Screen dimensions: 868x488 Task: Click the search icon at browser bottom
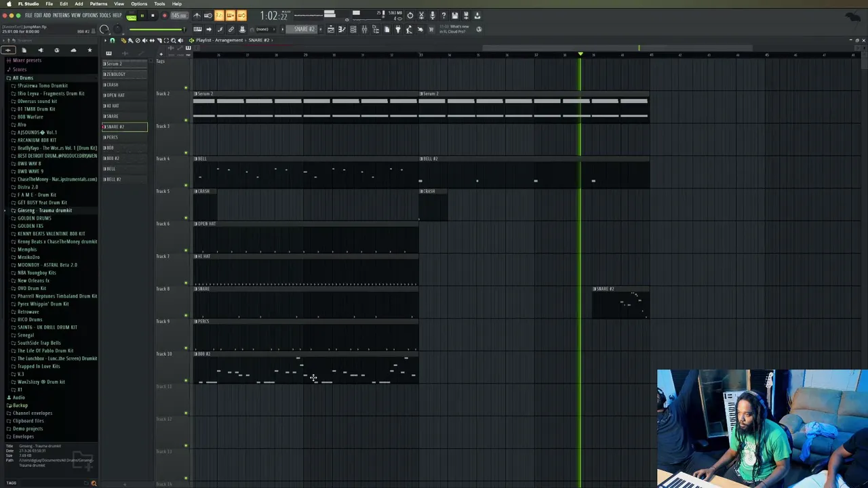pos(94,483)
